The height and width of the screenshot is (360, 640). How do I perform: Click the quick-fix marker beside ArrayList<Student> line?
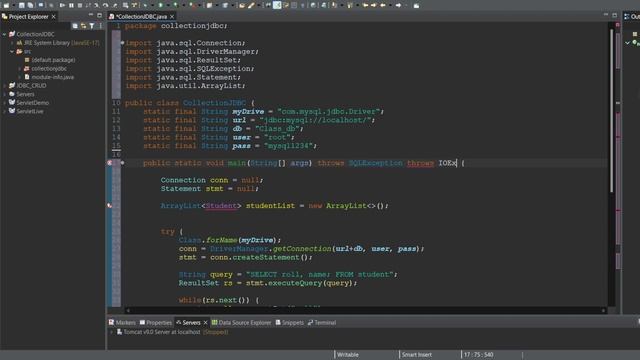(109, 206)
